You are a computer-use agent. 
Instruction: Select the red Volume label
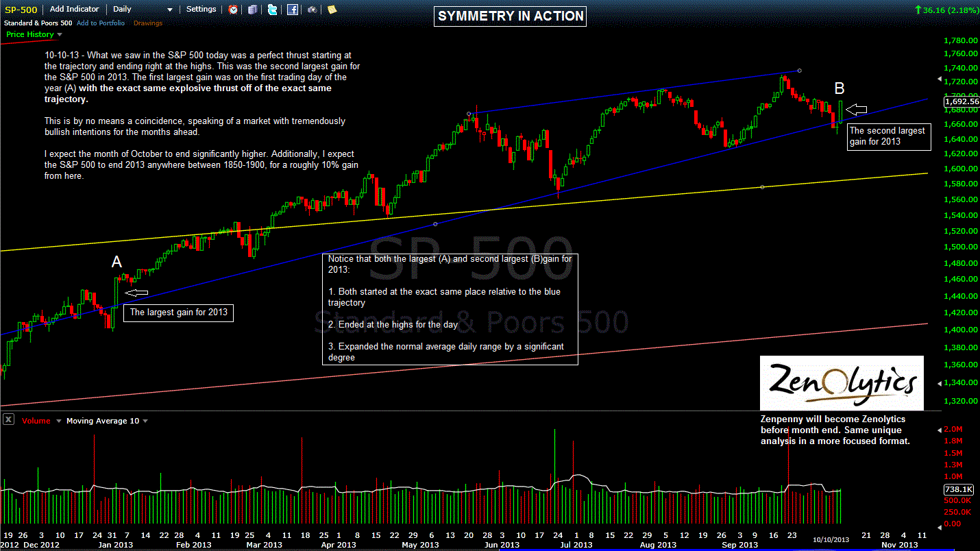tap(36, 421)
